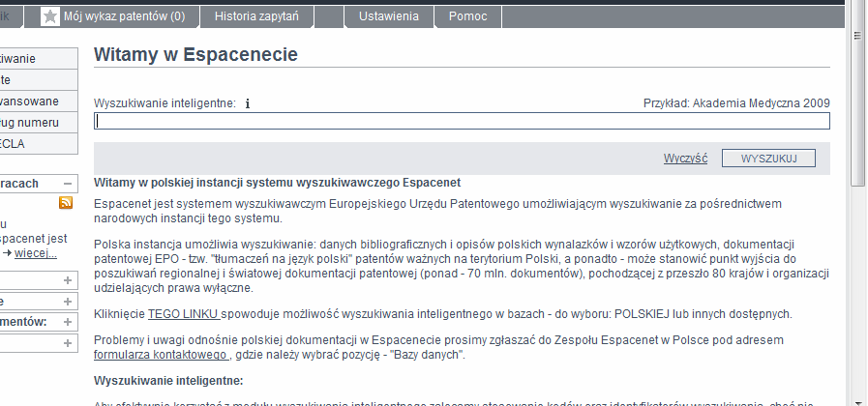Collapse the section with the minus sign
The width and height of the screenshot is (868, 406).
(68, 184)
